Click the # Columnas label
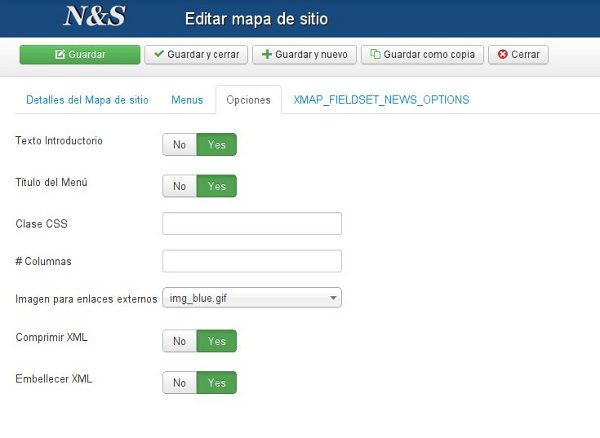This screenshot has width=600, height=438. 43,261
